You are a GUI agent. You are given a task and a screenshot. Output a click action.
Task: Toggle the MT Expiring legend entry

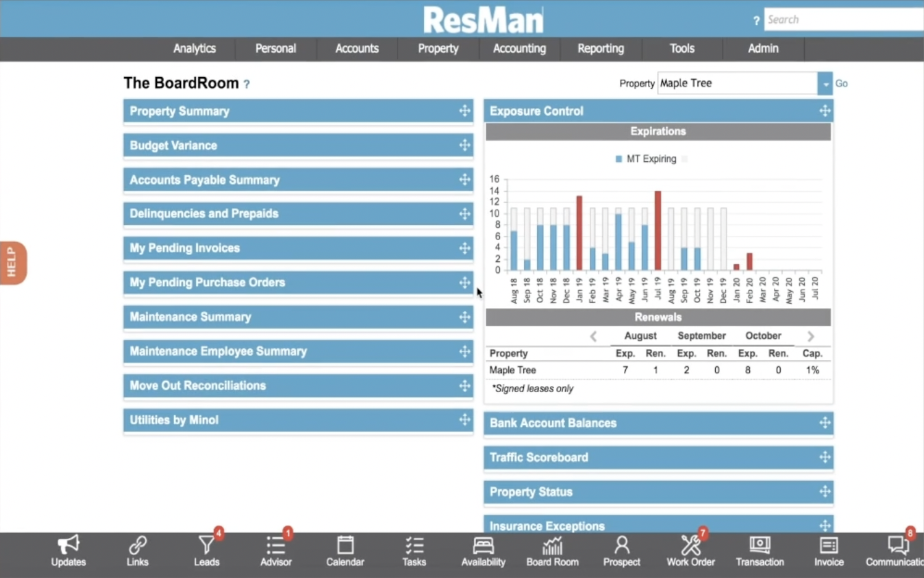click(647, 159)
